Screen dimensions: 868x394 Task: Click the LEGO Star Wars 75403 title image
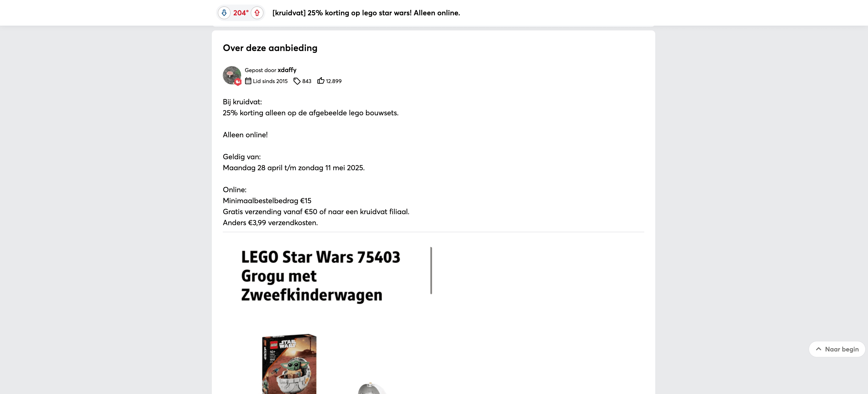pyautogui.click(x=321, y=276)
